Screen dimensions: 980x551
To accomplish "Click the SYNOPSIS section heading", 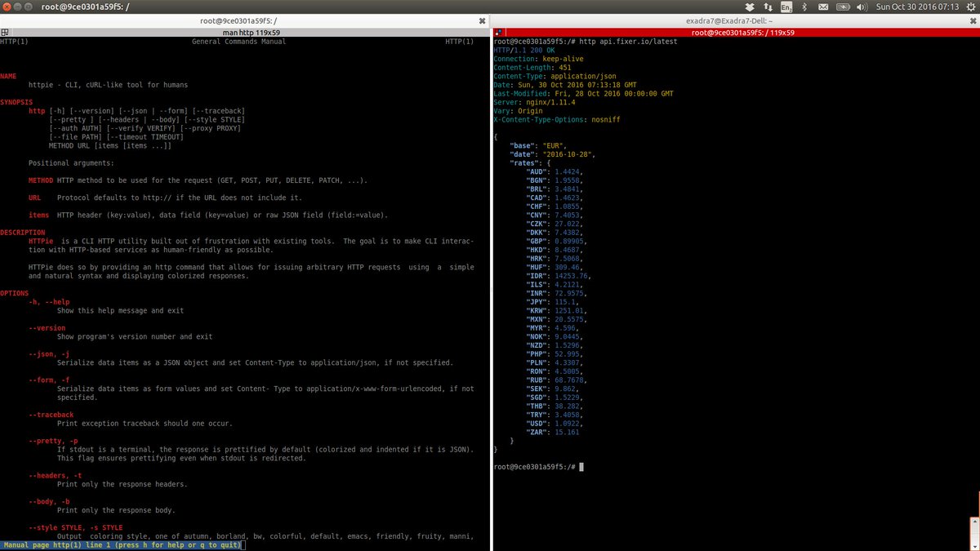I will [x=15, y=102].
